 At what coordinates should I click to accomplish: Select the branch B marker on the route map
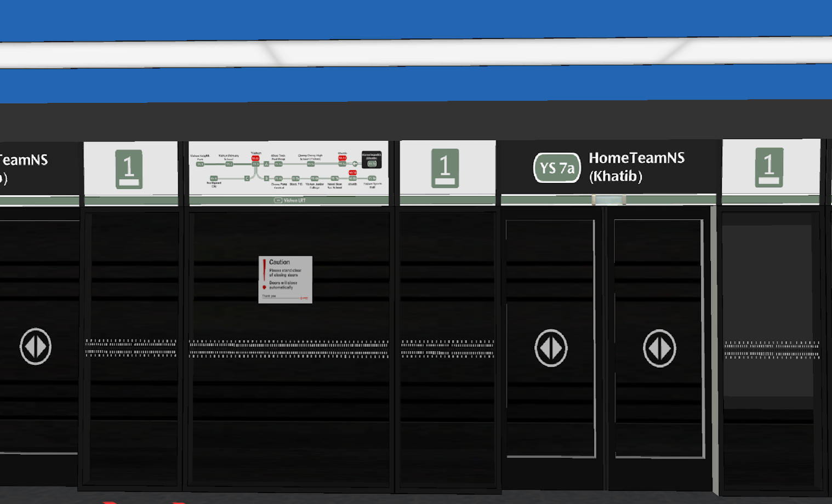pos(266,178)
